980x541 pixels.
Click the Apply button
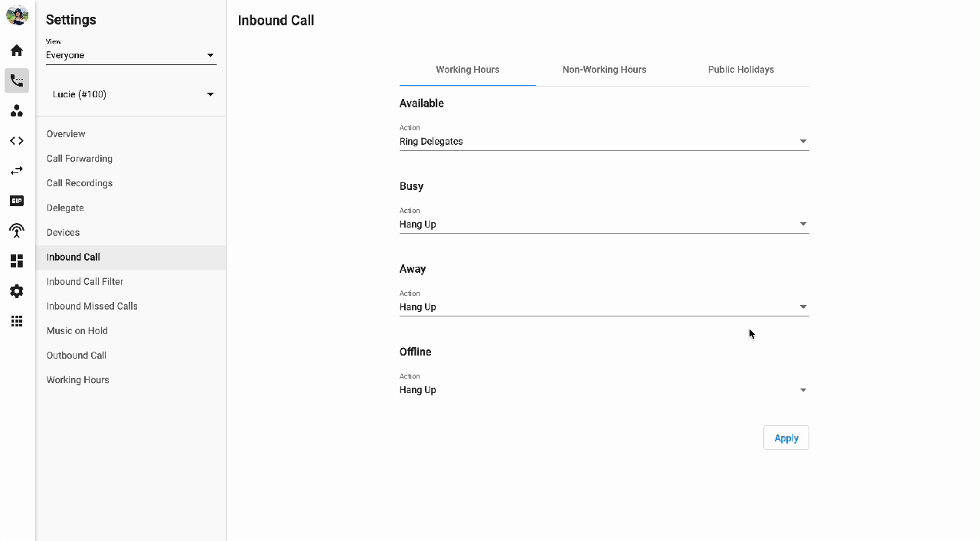[786, 438]
